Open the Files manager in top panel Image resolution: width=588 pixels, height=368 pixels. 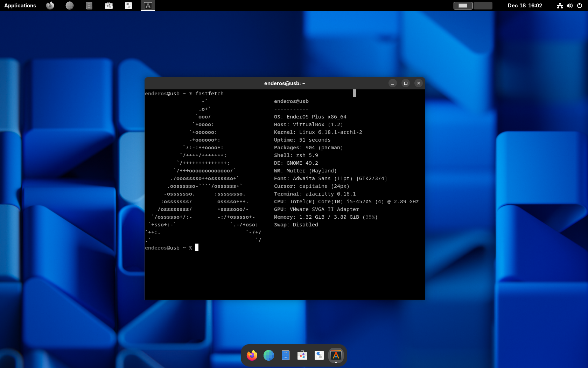click(x=89, y=6)
